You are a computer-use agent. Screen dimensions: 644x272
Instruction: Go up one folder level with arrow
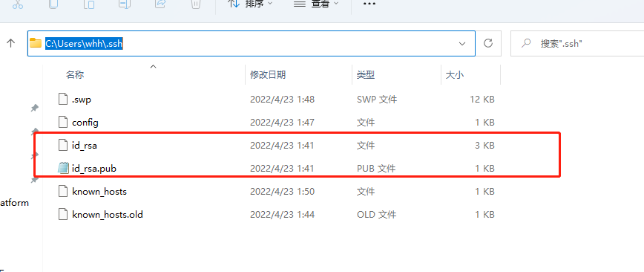tap(11, 43)
